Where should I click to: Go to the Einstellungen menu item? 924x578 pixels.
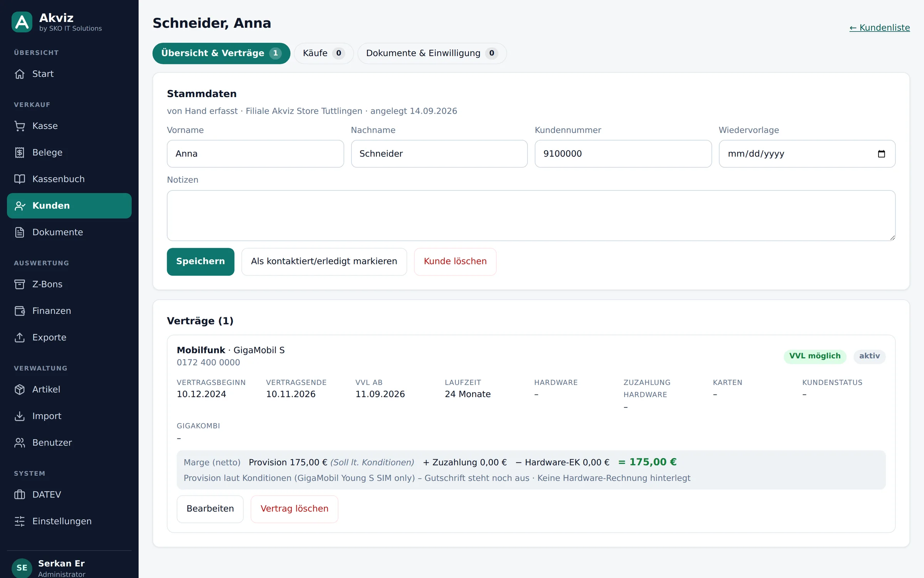[69, 521]
